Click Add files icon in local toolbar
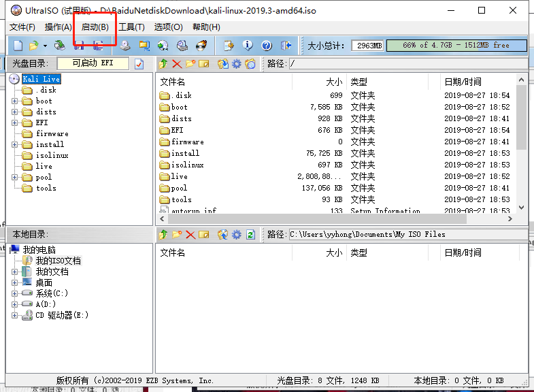 click(223, 234)
